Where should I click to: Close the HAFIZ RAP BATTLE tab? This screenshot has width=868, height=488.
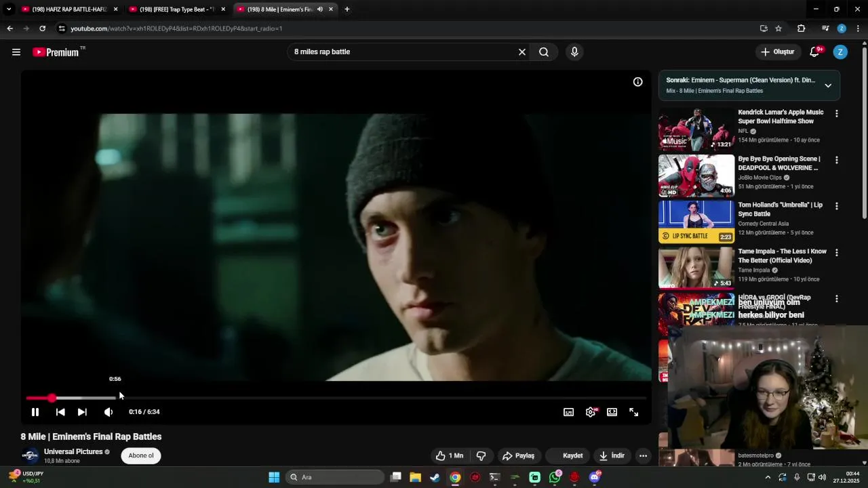coord(115,9)
